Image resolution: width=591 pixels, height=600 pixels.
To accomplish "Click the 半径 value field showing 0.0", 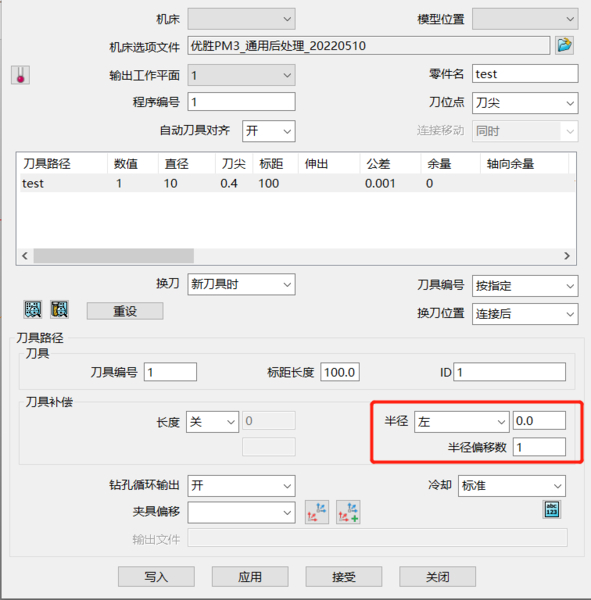I will click(x=539, y=421).
